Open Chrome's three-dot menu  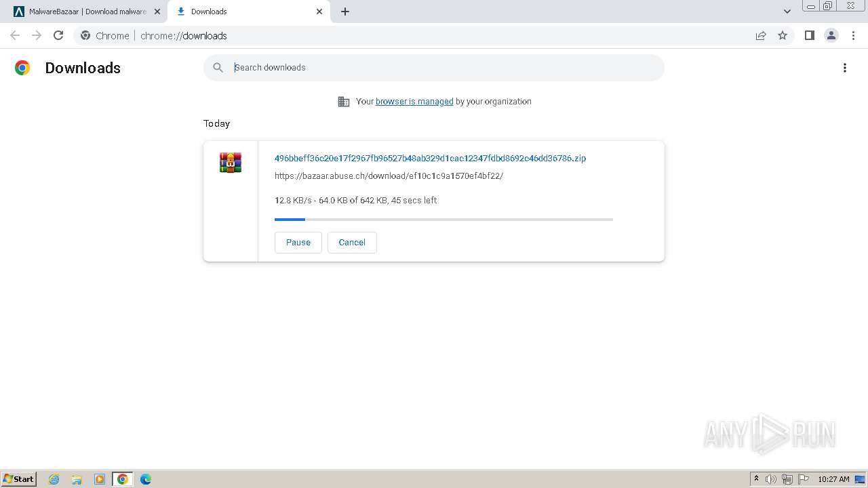[x=853, y=35]
